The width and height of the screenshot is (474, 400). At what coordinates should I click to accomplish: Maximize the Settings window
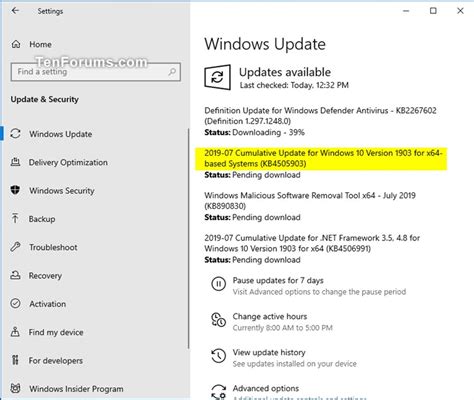pos(433,11)
